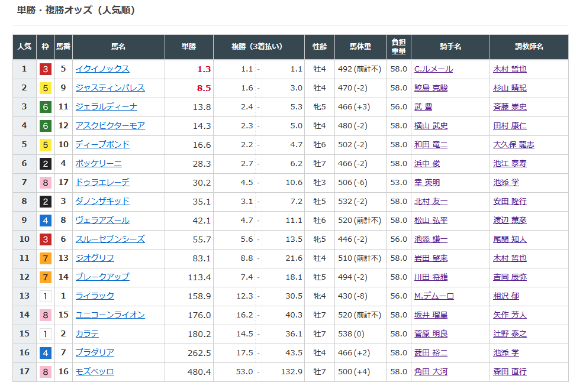Open jockey link M.デムーロ
The width and height of the screenshot is (586, 392).
434,296
